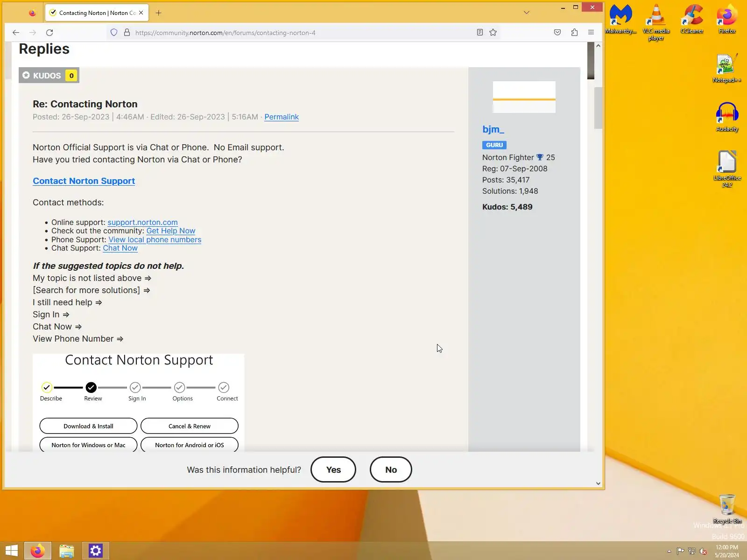This screenshot has width=747, height=560.
Task: Expand the list all tabs chevron
Action: pos(527,13)
